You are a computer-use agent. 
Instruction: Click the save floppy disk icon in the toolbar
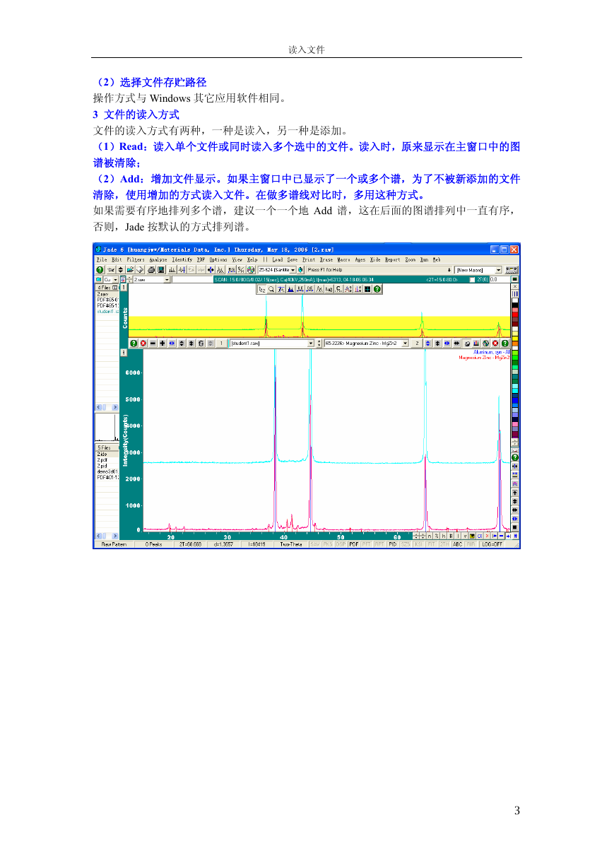160,270
